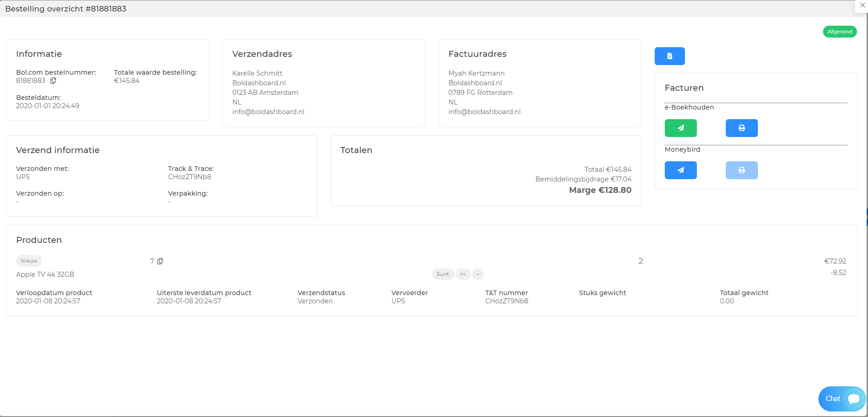Click the shipping address email info@boldashboard.nl
The image size is (868, 417).
(x=268, y=112)
